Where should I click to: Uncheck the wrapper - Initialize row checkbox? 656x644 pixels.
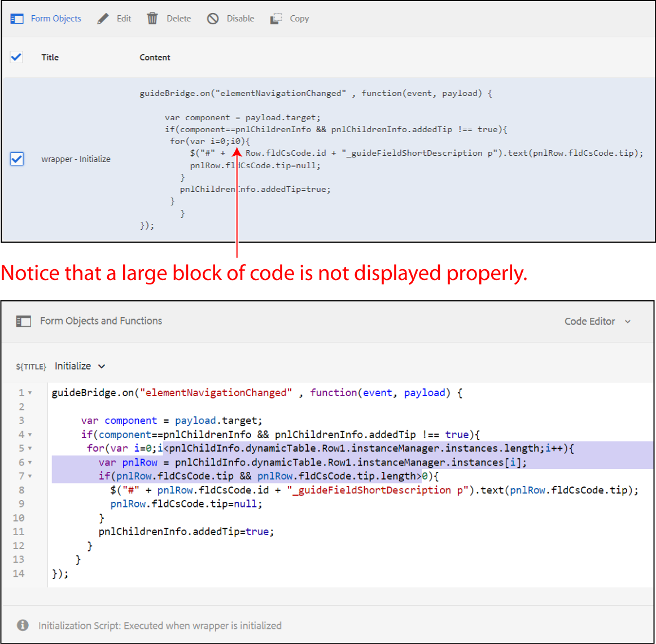(16, 159)
